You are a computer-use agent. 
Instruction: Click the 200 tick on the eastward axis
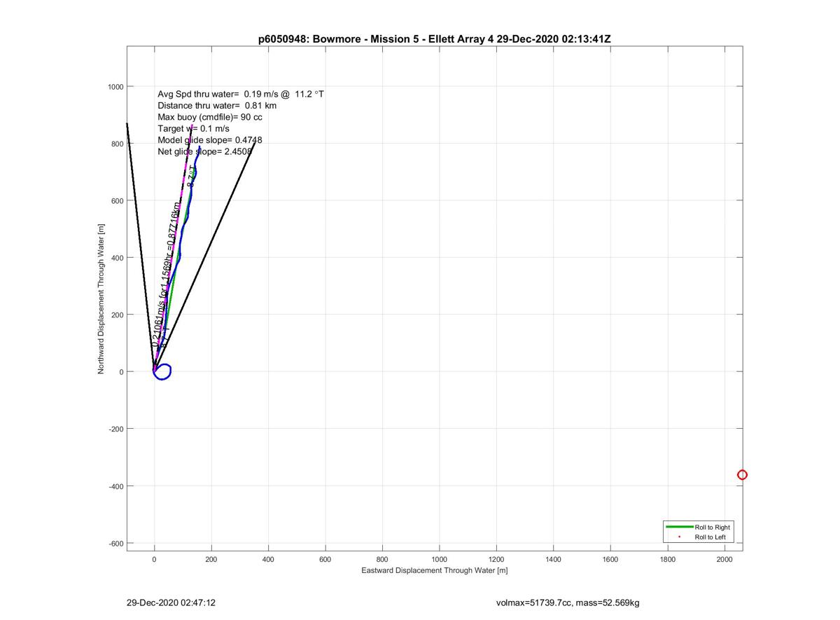pyautogui.click(x=211, y=560)
